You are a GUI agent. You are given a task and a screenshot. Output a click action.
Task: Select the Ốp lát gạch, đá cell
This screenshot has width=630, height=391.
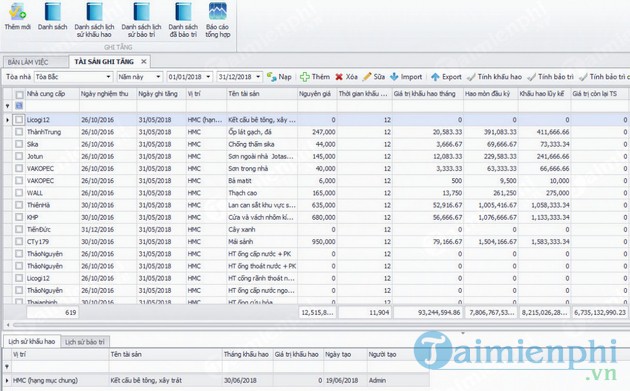(262, 132)
